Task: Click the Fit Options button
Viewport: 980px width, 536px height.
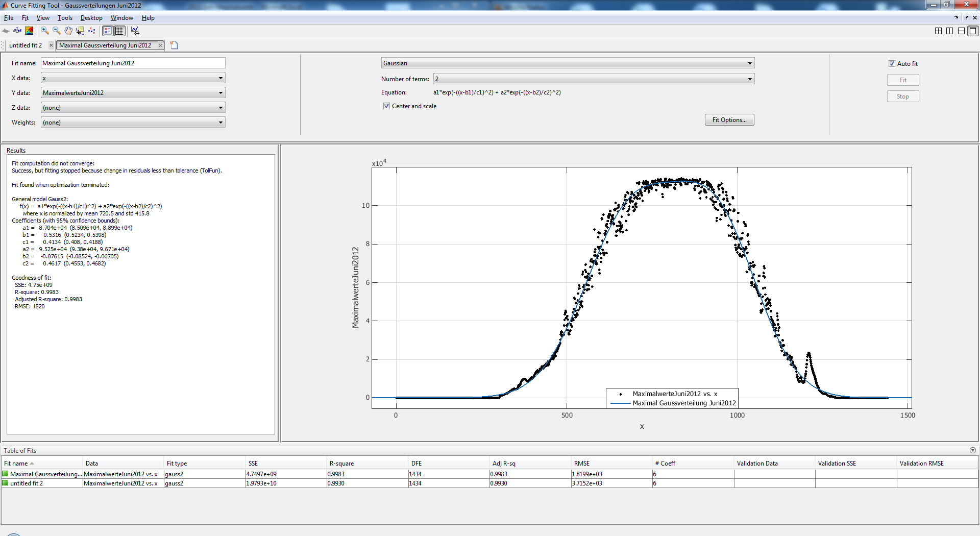Action: click(729, 120)
